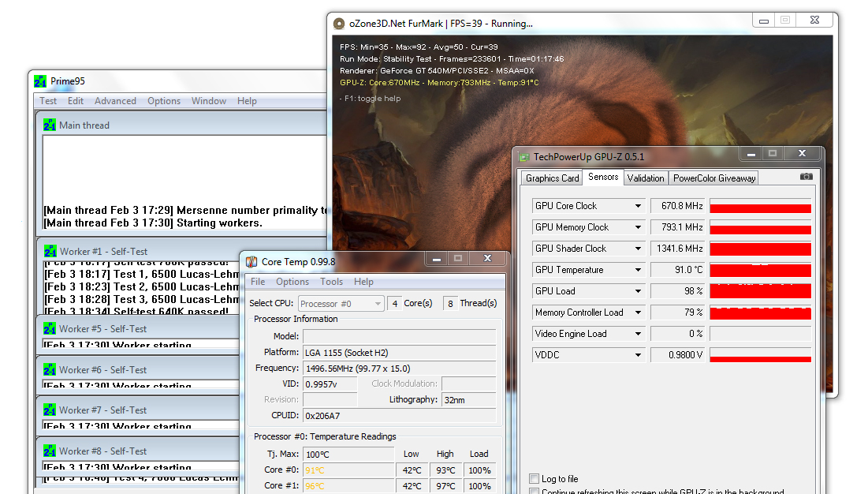Click the FurMark GPU-Z yellow status line
This screenshot has width=868, height=494.
[x=439, y=83]
